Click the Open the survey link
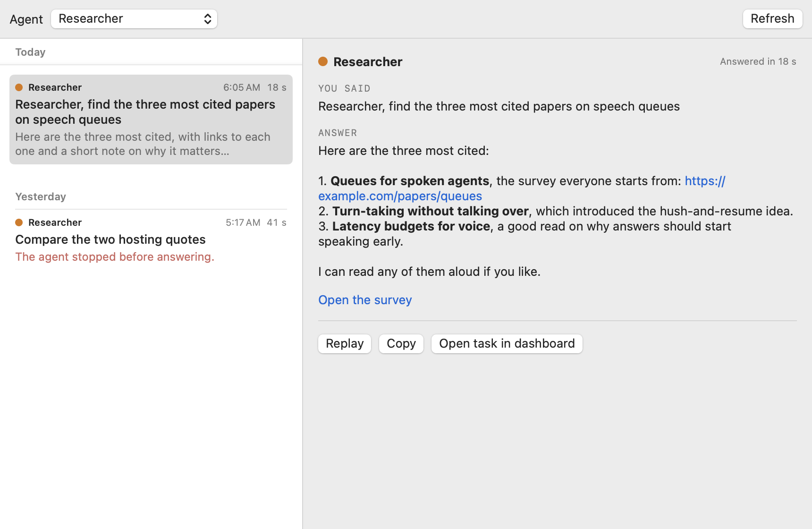This screenshot has height=529, width=812. [365, 300]
